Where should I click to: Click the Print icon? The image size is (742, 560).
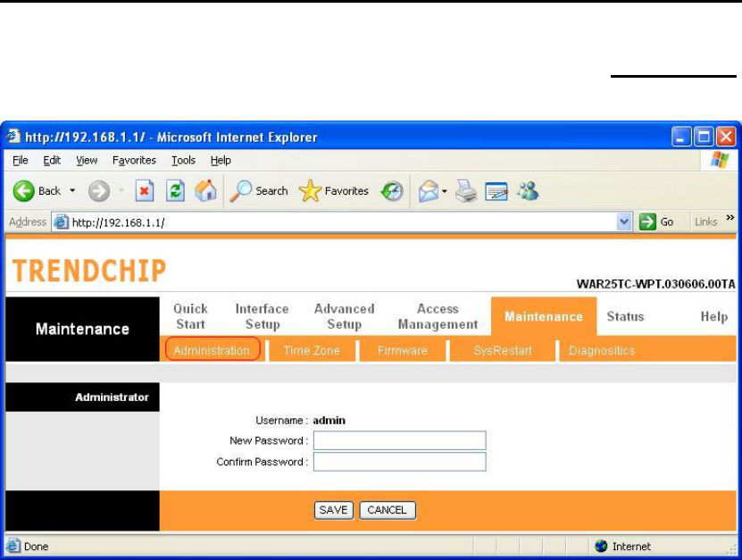tap(466, 191)
